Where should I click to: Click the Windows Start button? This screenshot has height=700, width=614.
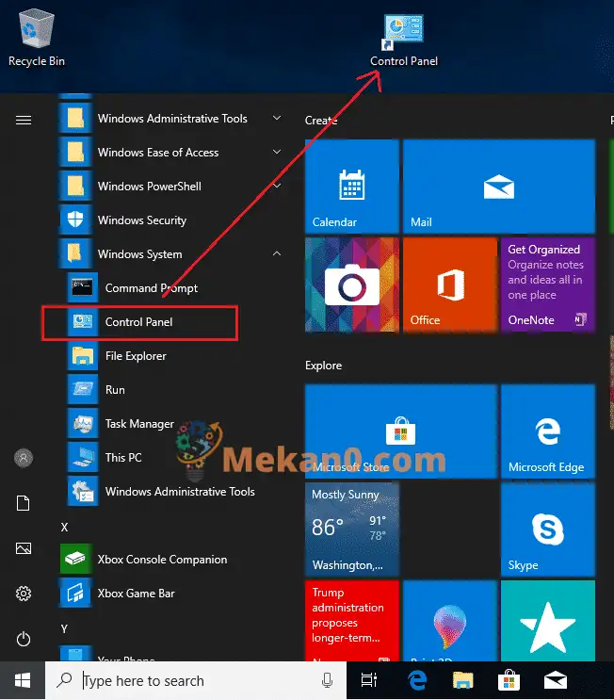click(x=23, y=680)
